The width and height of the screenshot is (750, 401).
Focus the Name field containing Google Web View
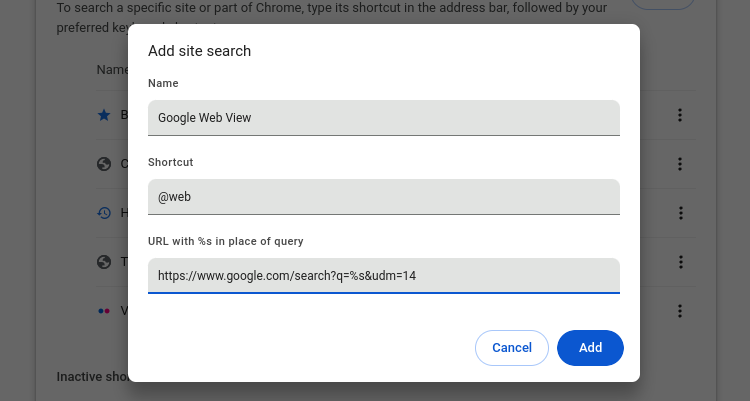click(x=383, y=117)
